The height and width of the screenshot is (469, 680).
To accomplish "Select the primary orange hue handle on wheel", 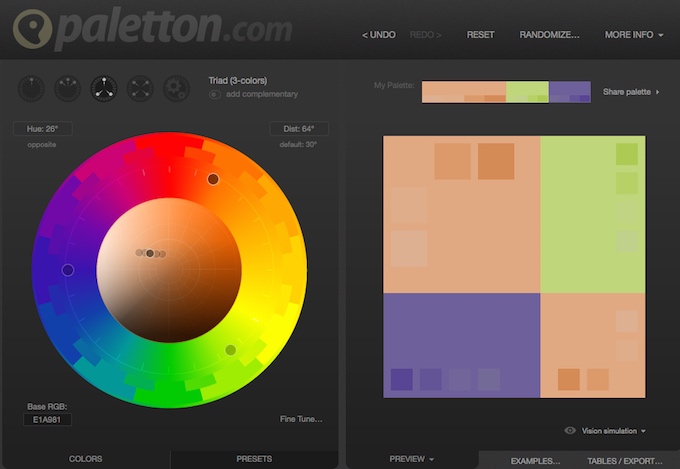I will click(213, 179).
